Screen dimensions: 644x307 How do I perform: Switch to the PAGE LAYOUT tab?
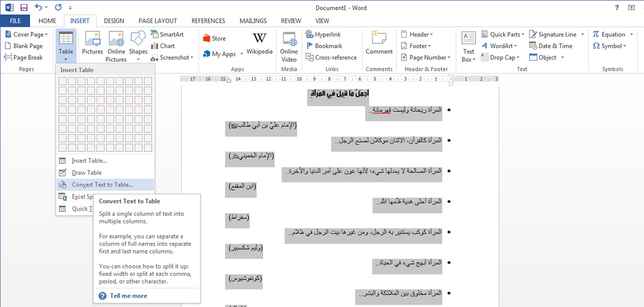click(158, 21)
